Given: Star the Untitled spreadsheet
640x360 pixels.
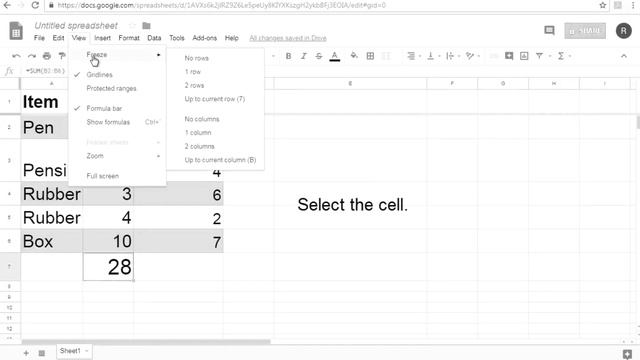Looking at the screenshot, I should point(132,26).
